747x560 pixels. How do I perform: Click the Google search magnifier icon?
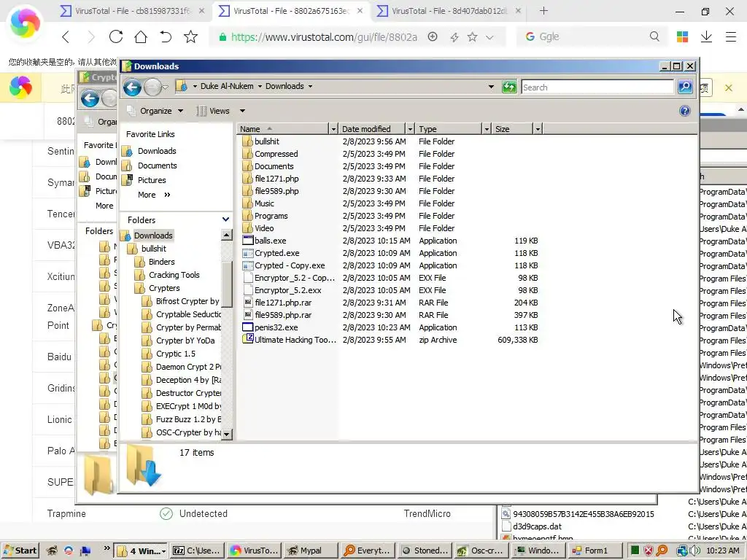point(654,36)
